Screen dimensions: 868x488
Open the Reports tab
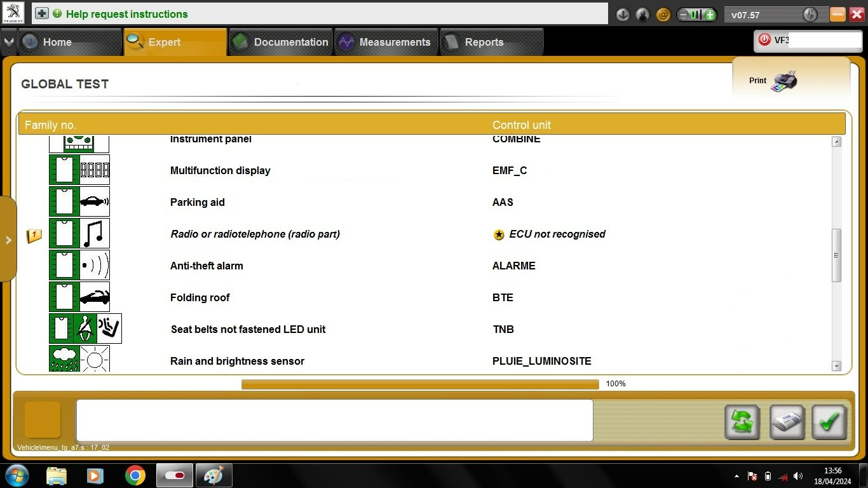(x=492, y=42)
